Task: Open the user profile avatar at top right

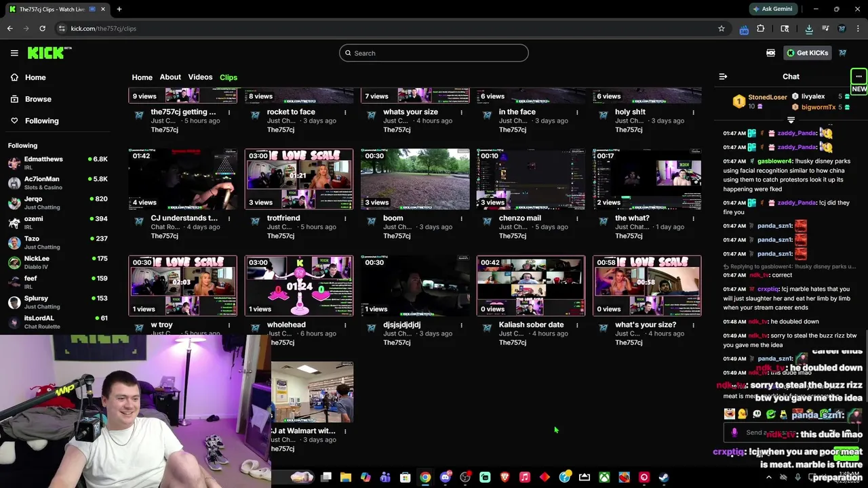Action: coord(842,53)
